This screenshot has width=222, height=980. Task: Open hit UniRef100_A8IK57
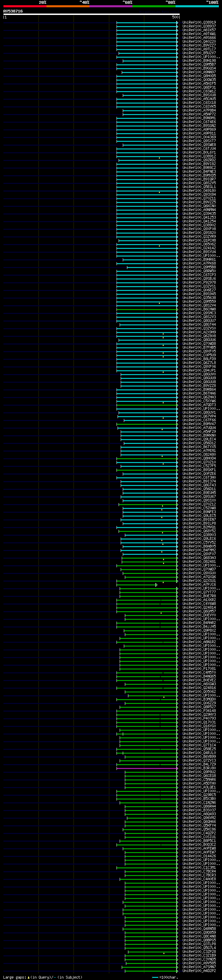tap(199, 30)
